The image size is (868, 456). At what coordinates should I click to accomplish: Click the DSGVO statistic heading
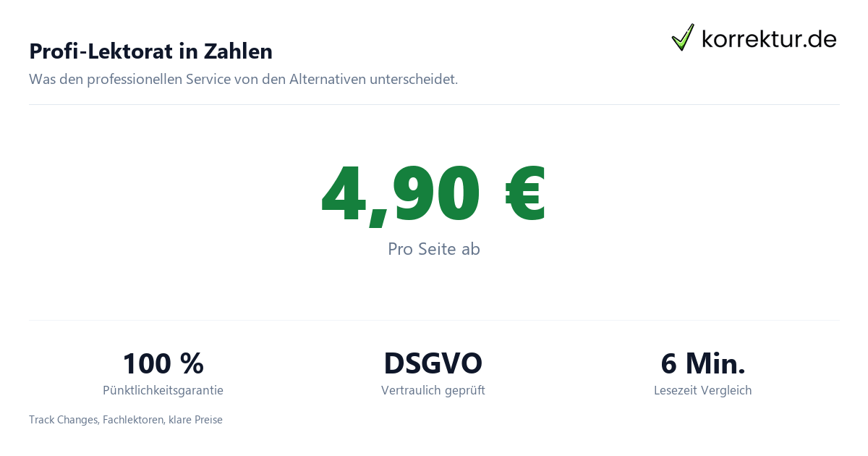(x=433, y=363)
